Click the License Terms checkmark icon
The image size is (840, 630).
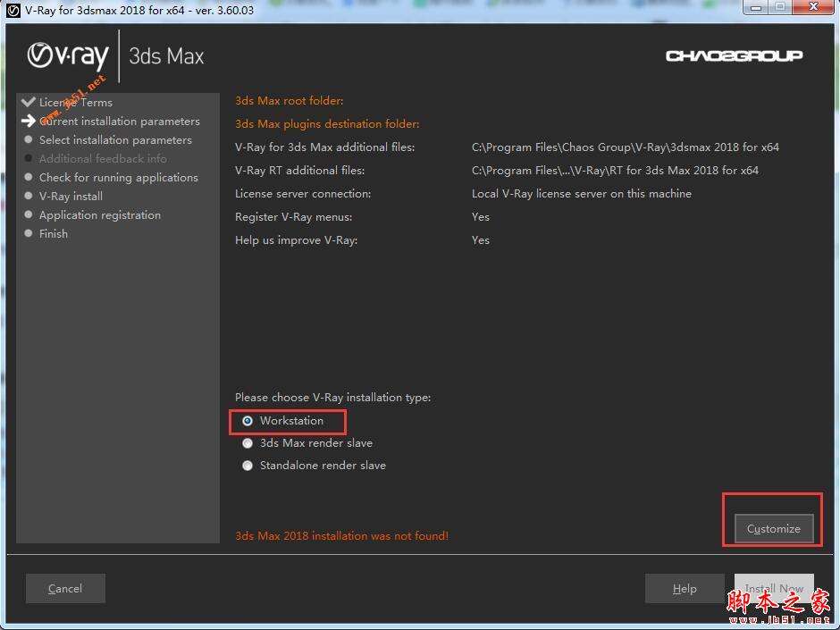tap(28, 101)
